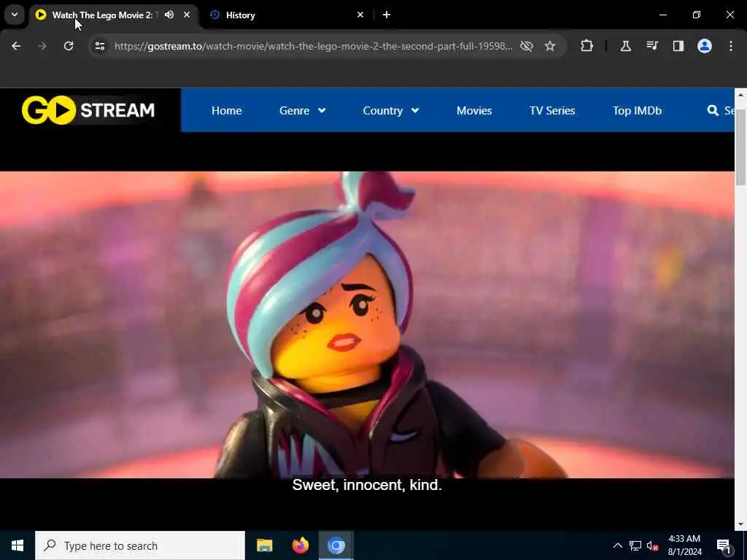Click the taskbar search box
This screenshot has width=747, height=560.
click(140, 545)
